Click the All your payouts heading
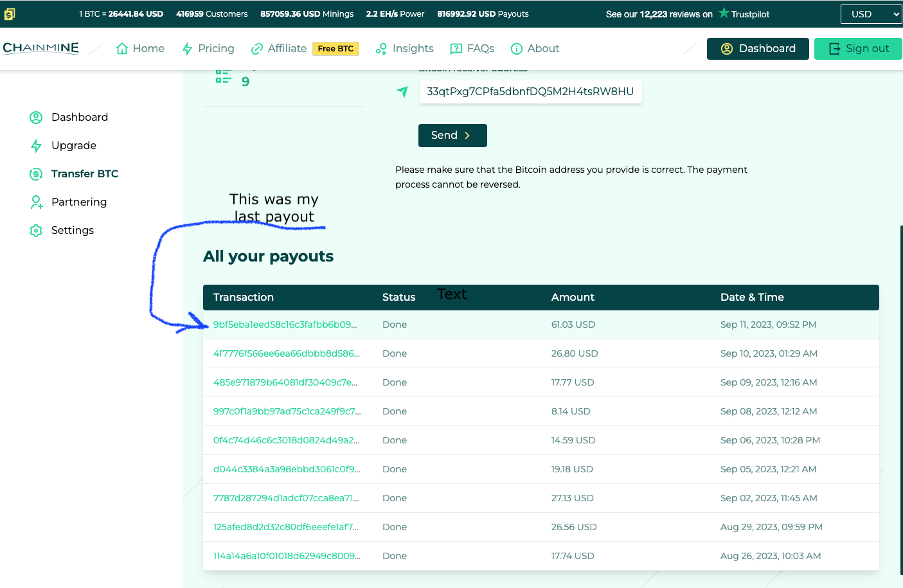Image resolution: width=903 pixels, height=588 pixels. coord(268,256)
